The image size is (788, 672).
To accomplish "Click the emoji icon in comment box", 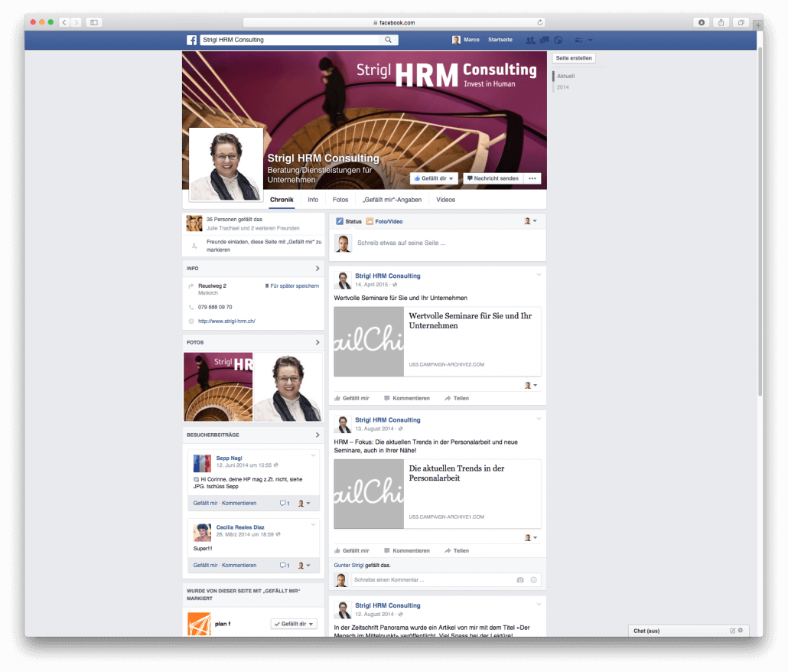I will 534,580.
